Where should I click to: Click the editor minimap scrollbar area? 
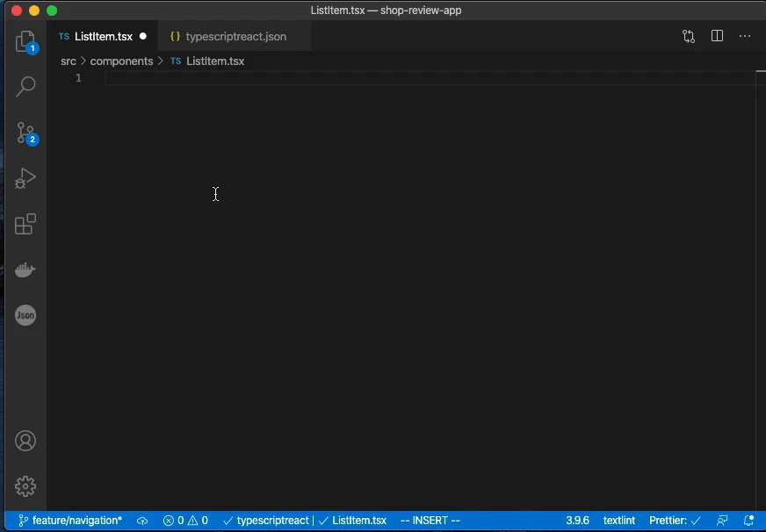[x=761, y=291]
